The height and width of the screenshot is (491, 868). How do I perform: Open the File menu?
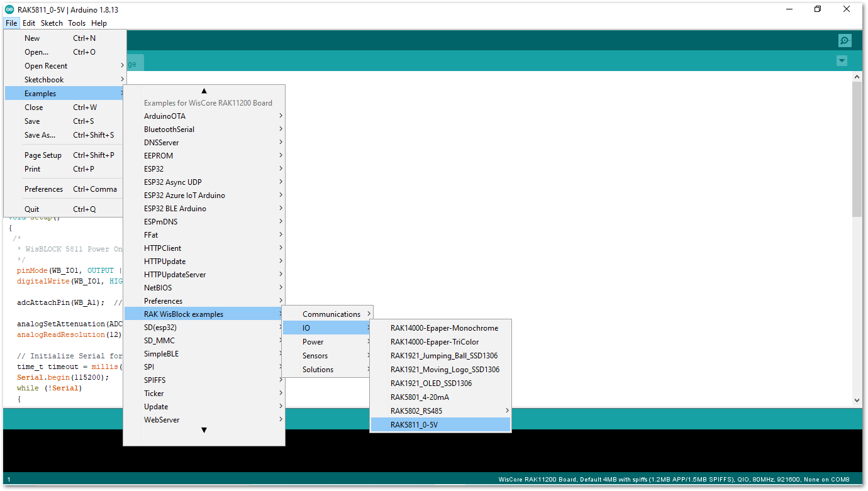pyautogui.click(x=11, y=23)
